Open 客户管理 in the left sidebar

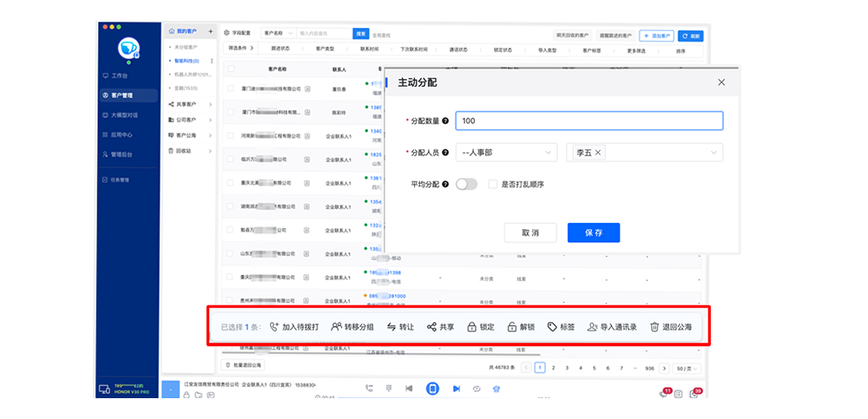pyautogui.click(x=128, y=95)
